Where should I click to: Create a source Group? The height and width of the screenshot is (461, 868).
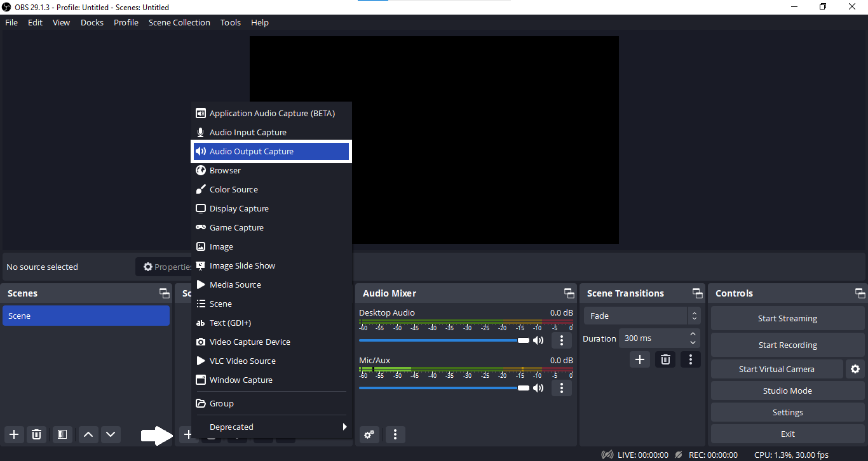[271, 403]
